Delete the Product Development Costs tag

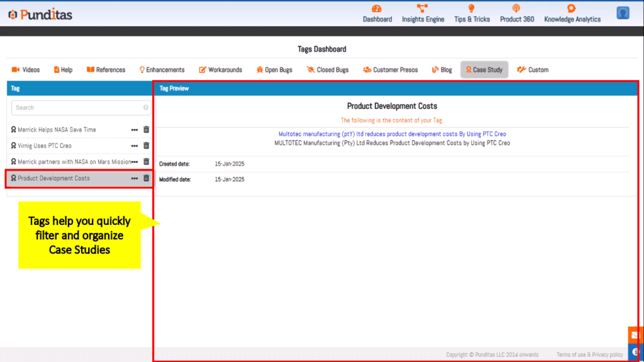pos(147,178)
